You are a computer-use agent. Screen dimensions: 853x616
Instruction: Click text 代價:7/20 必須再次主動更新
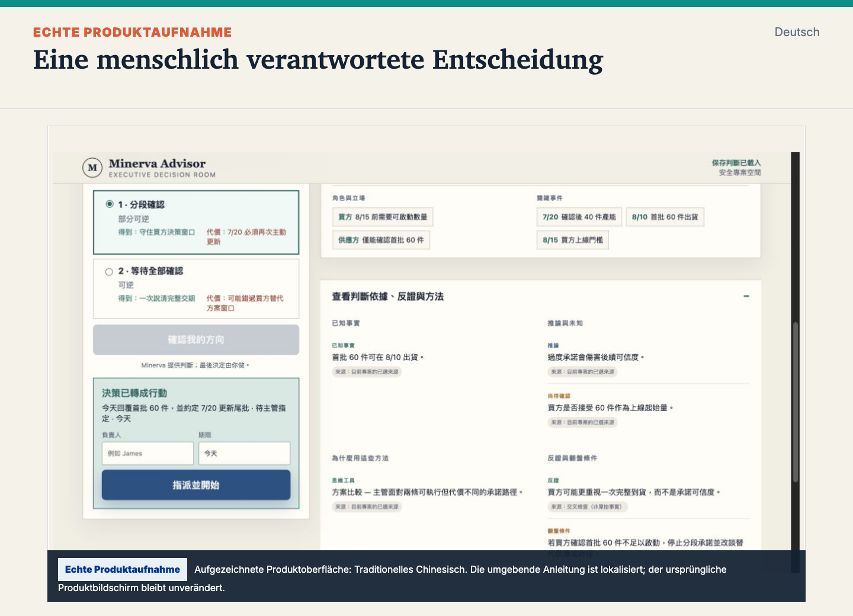[246, 237]
